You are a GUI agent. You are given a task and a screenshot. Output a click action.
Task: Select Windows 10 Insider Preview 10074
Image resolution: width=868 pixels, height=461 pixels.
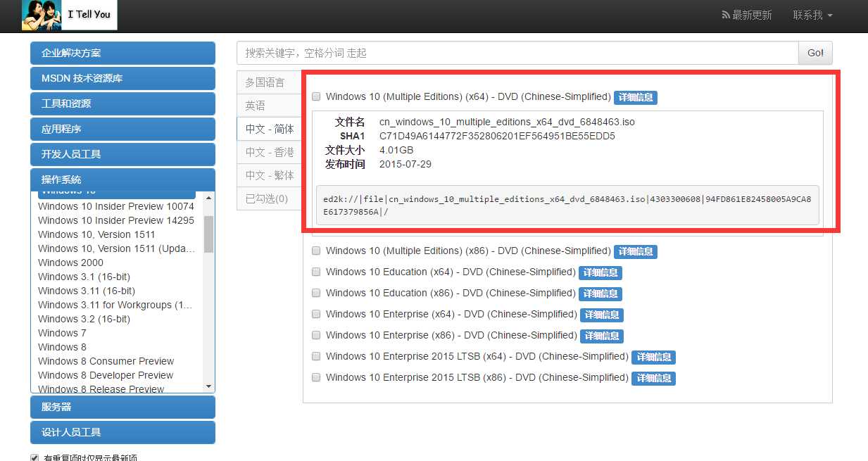coord(116,206)
